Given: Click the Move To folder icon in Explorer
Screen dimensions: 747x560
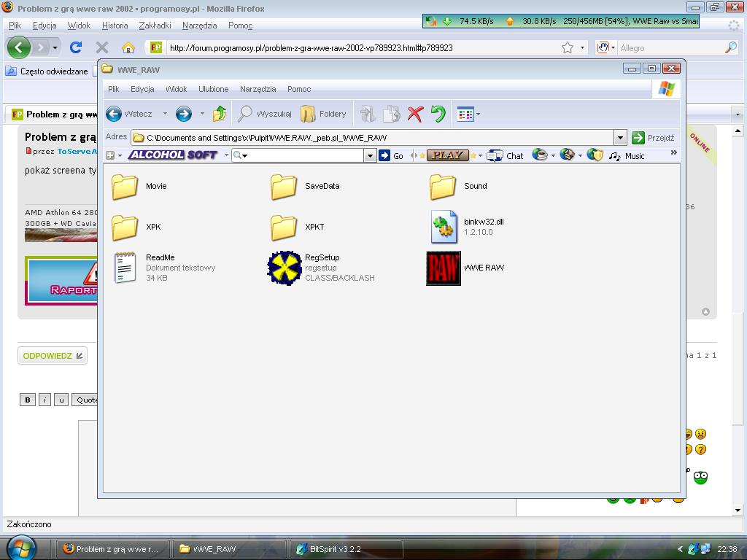Looking at the screenshot, I should click(368, 114).
